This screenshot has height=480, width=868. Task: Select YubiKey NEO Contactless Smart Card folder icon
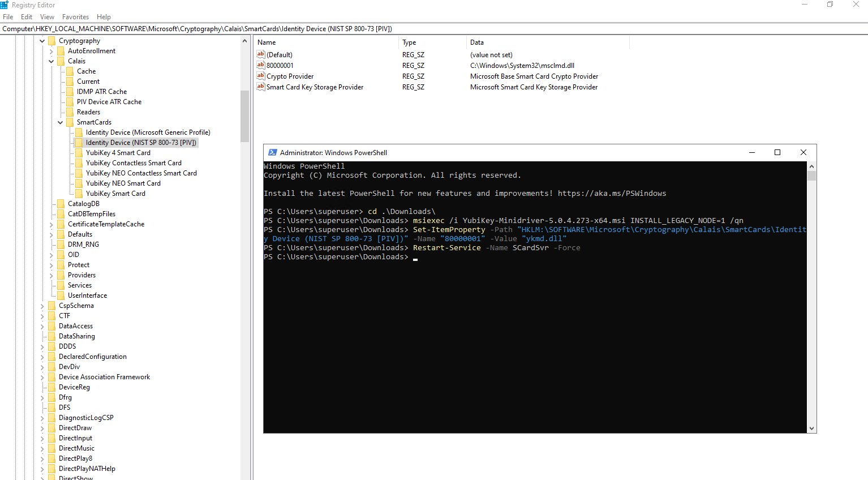click(x=79, y=173)
